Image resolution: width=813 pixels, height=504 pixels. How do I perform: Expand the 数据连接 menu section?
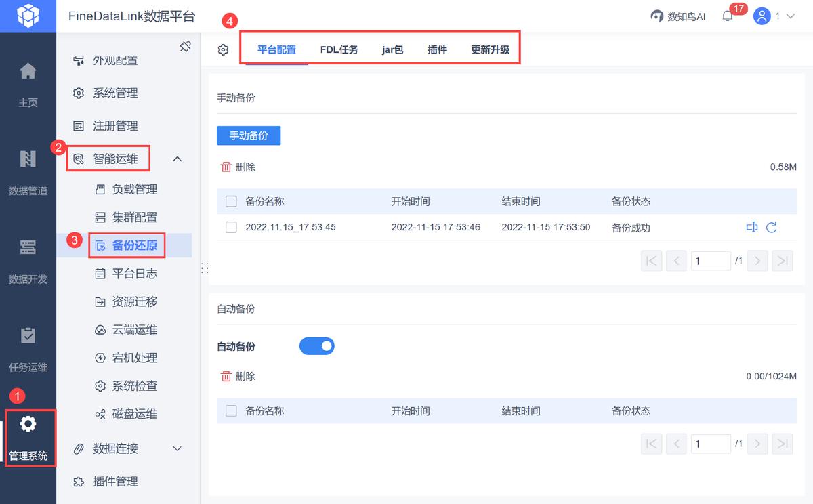[x=177, y=448]
